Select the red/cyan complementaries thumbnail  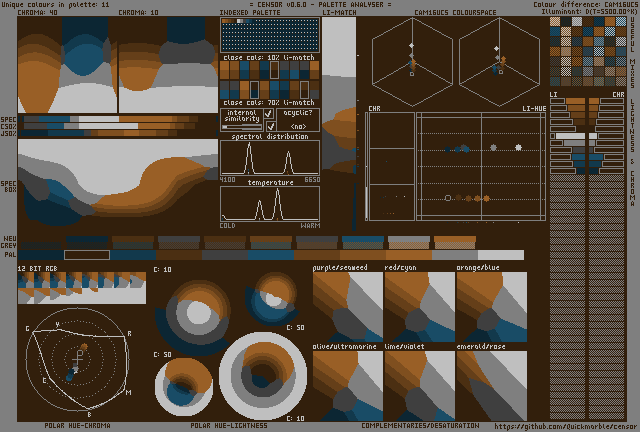click(419, 305)
